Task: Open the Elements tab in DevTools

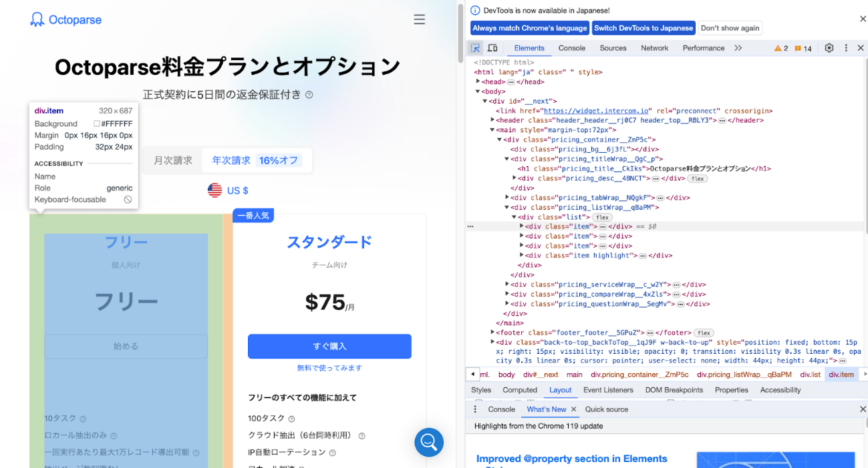Action: pyautogui.click(x=529, y=48)
